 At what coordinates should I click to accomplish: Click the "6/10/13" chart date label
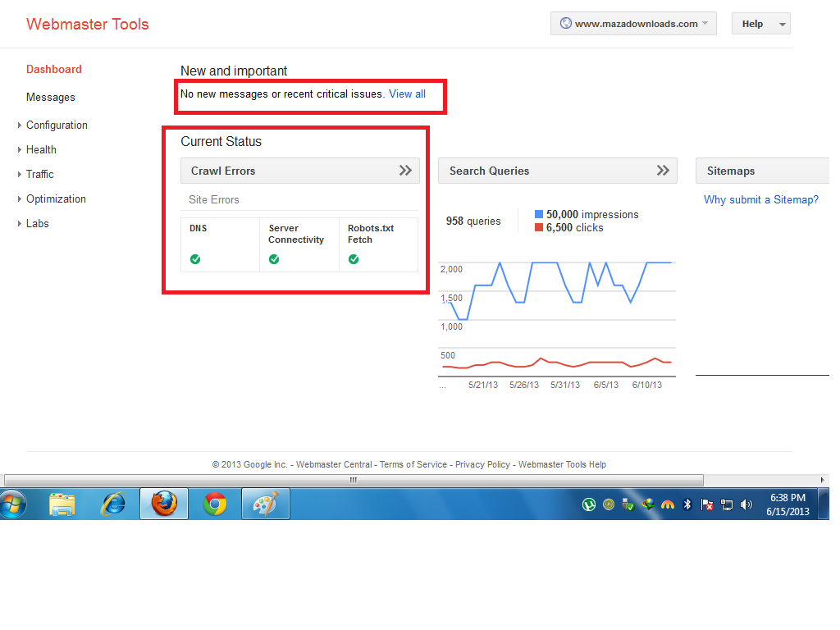click(x=647, y=386)
